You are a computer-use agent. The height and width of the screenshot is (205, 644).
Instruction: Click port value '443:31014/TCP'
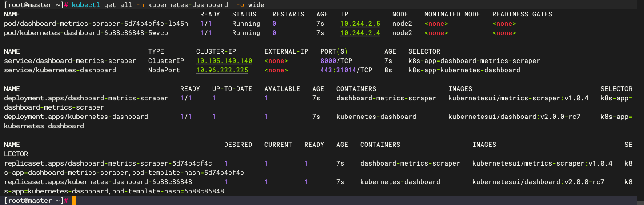pos(346,70)
